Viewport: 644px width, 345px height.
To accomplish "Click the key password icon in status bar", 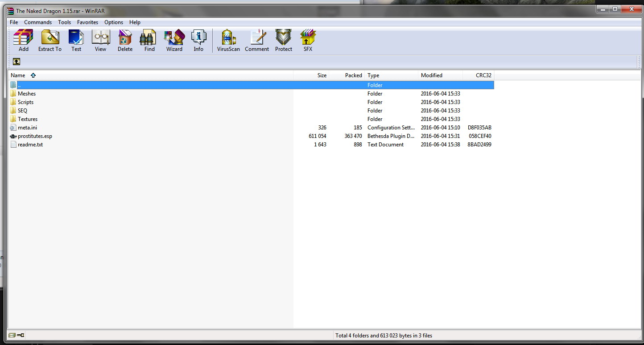I will coord(20,335).
